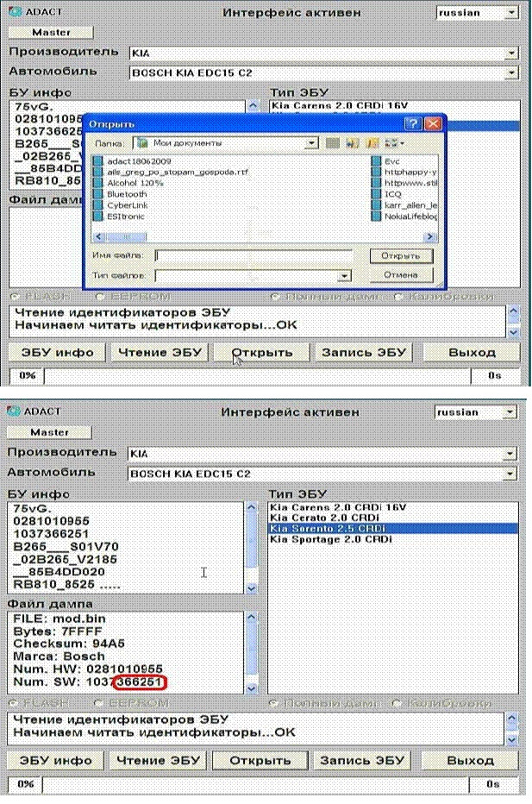Open the russian language dropdown in upper window
532x804 pixels.
click(511, 12)
